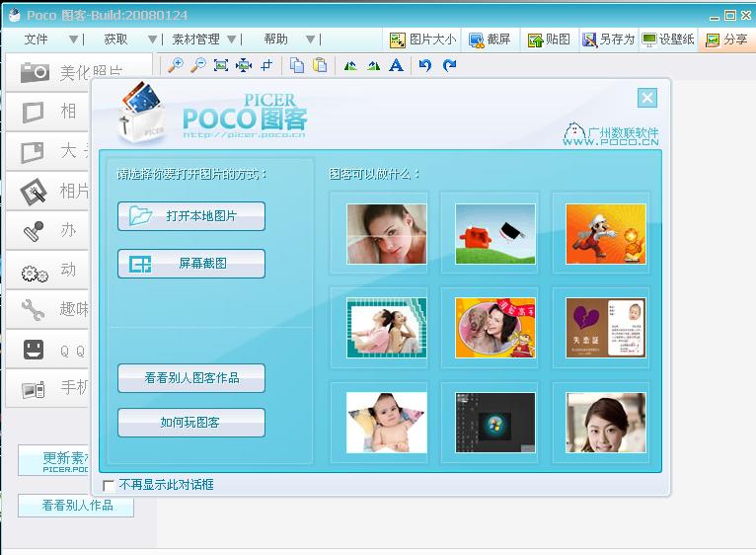
Task: Click the paste clipboard icon
Action: coord(320,65)
